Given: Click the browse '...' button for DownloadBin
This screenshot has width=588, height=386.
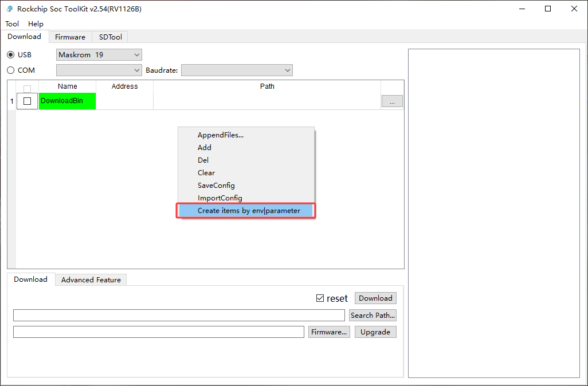Looking at the screenshot, I should (392, 101).
